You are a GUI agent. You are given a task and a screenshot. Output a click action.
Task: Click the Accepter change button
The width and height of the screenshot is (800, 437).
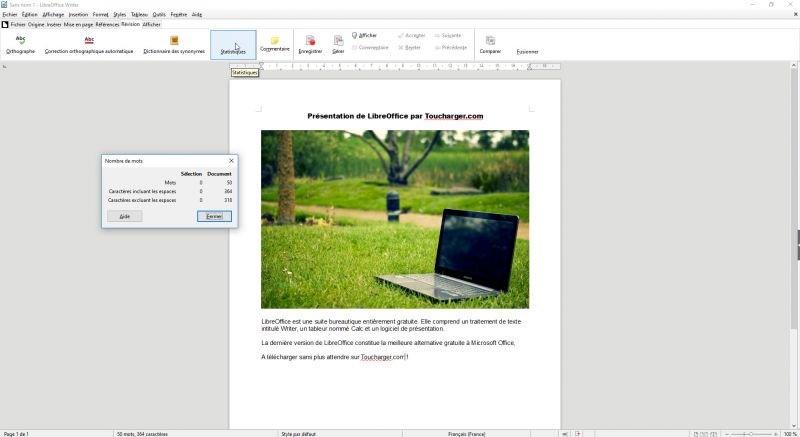point(411,35)
